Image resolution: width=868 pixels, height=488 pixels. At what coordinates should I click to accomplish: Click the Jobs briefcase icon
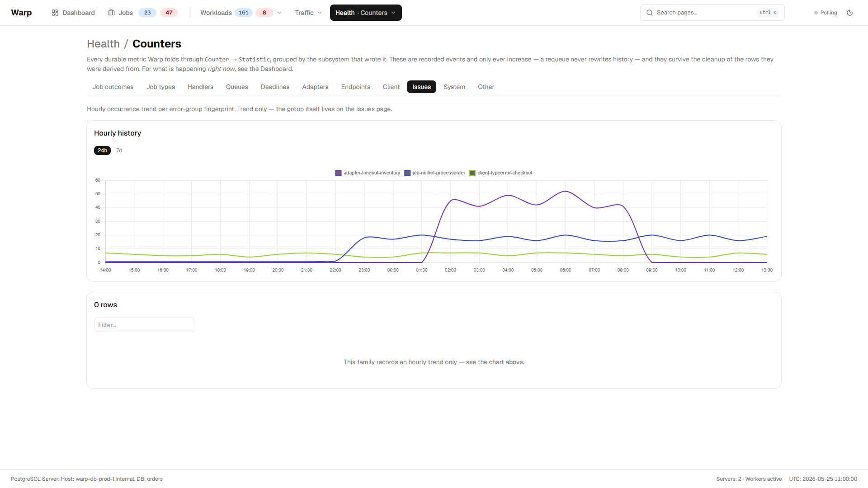point(111,13)
